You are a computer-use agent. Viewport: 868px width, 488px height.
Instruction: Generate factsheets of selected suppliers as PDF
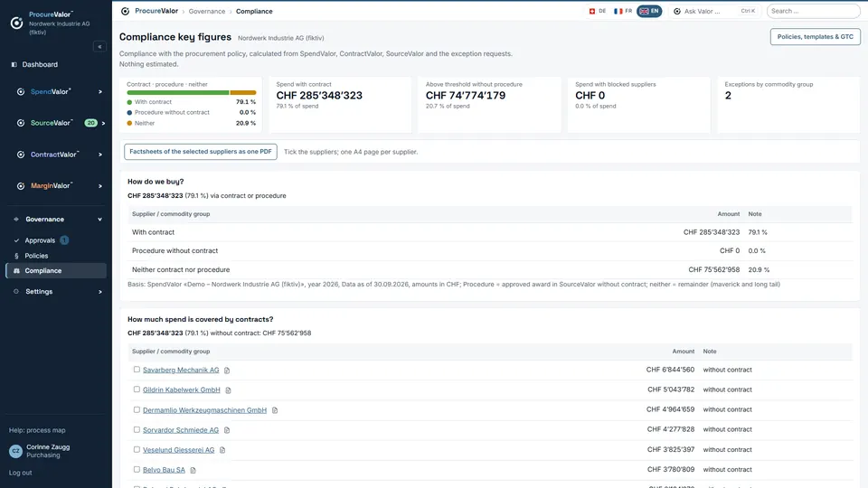pos(201,152)
